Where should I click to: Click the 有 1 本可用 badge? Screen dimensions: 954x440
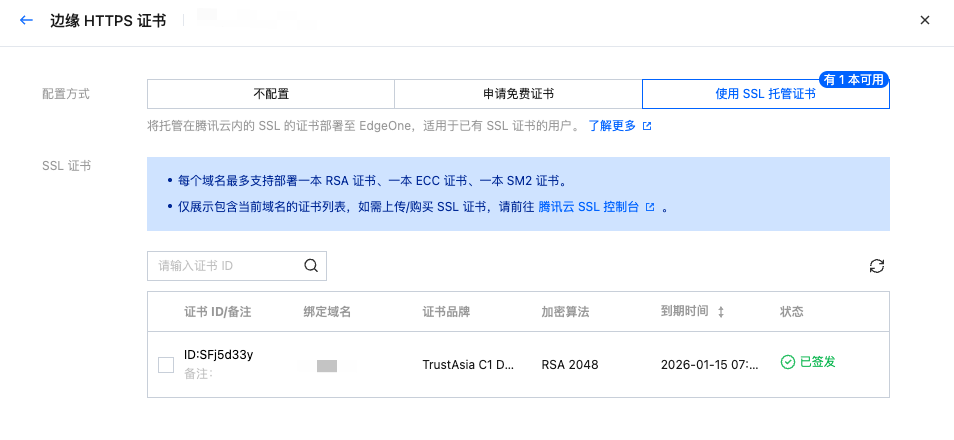point(853,80)
